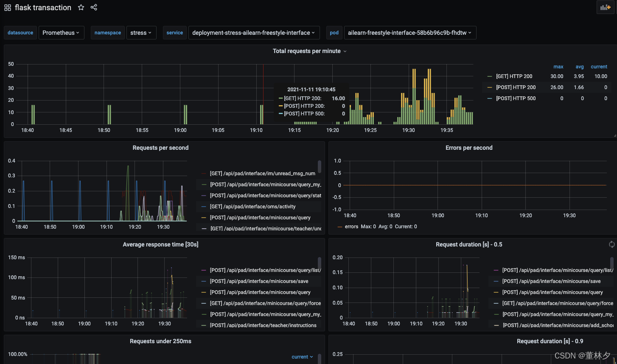Click the 1.66 avg value for POST HTTP 200
The image size is (617, 364).
coord(579,87)
